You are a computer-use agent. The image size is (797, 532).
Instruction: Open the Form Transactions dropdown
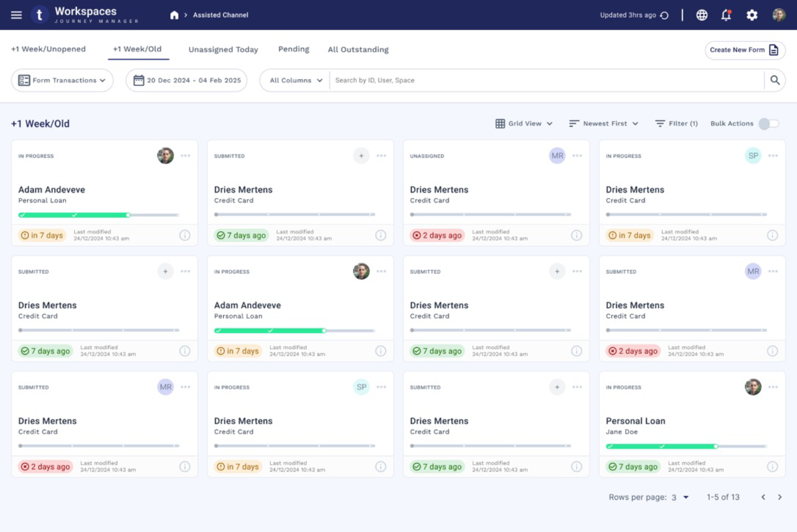pos(61,80)
